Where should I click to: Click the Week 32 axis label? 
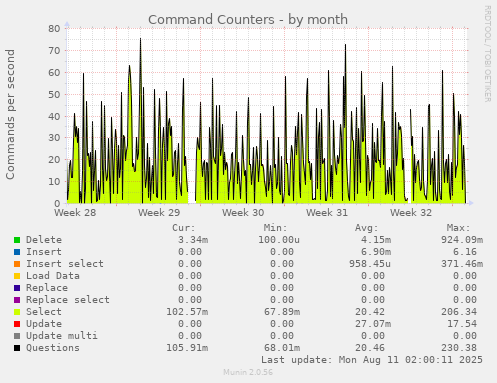point(411,213)
